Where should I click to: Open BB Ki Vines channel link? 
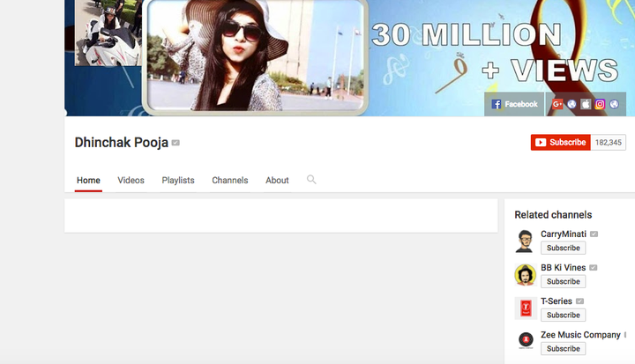(x=563, y=268)
